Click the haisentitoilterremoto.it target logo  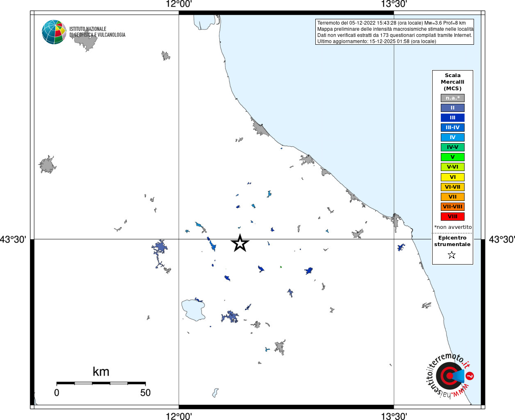[450, 376]
